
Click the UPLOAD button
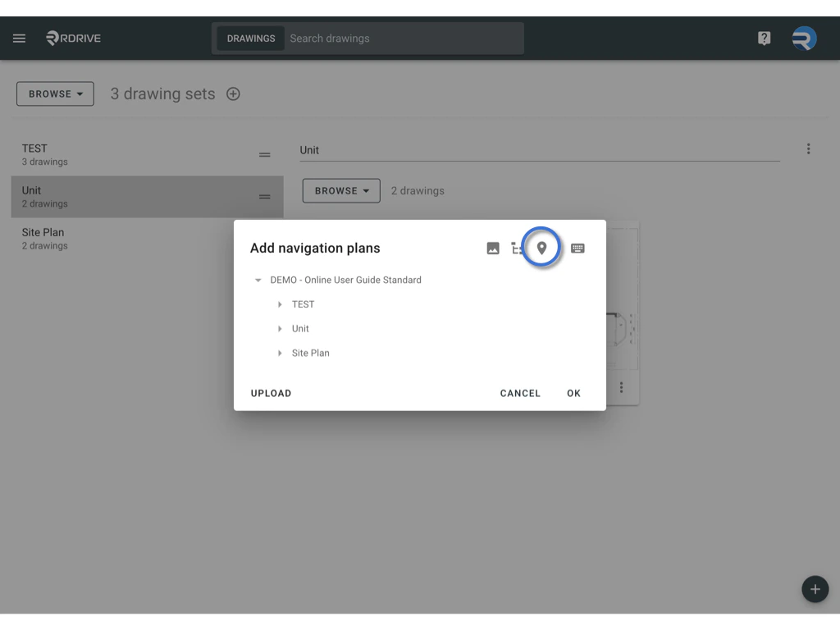(271, 393)
